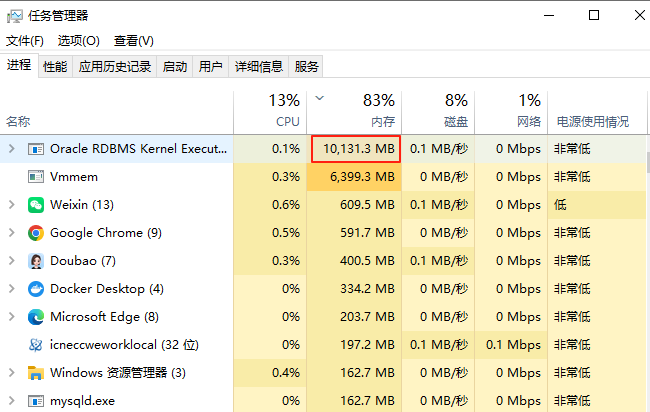Select the Vmmem process name
650x412 pixels.
coord(74,177)
